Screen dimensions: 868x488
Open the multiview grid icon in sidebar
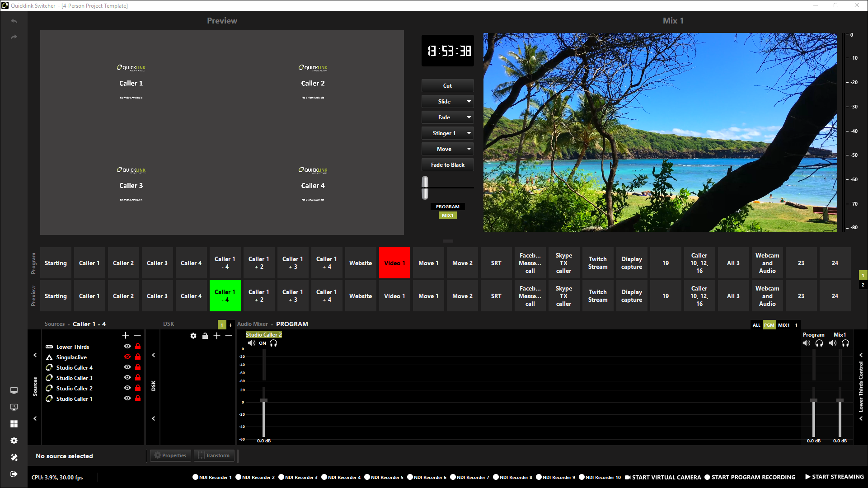click(14, 424)
